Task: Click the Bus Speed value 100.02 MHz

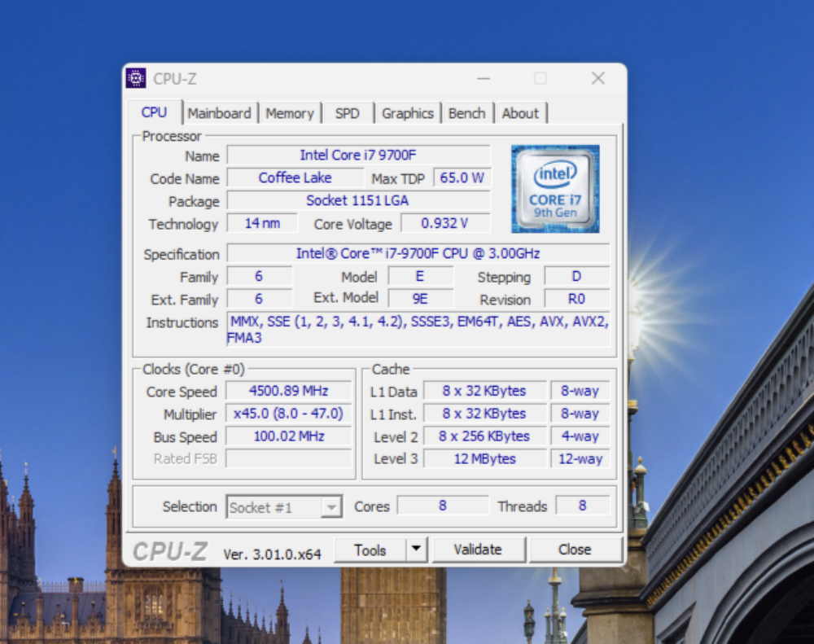Action: point(289,436)
